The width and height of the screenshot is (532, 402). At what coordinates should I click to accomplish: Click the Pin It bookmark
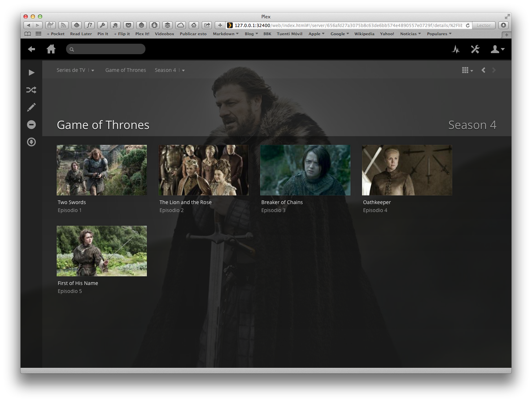[103, 34]
